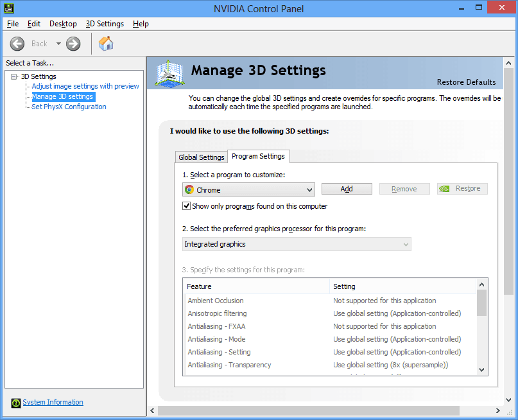Viewport: 518px width, 420px height.
Task: Click the horizontal scrollbar thumb
Action: [x=309, y=411]
